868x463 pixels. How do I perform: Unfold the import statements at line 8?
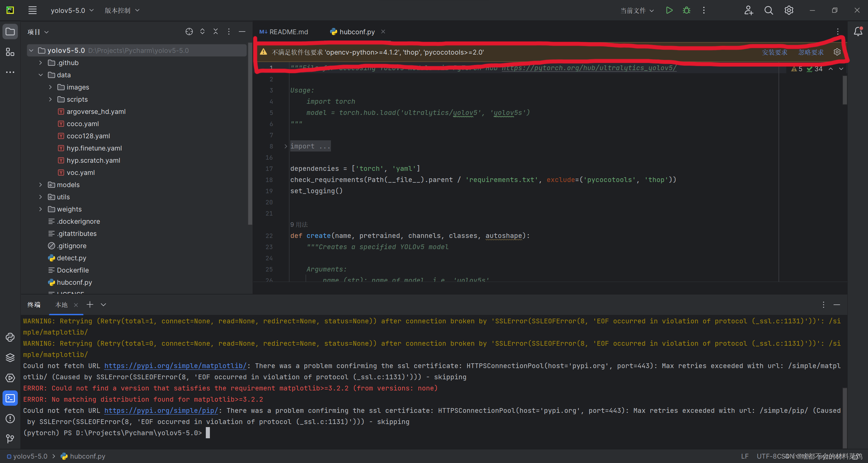point(285,146)
